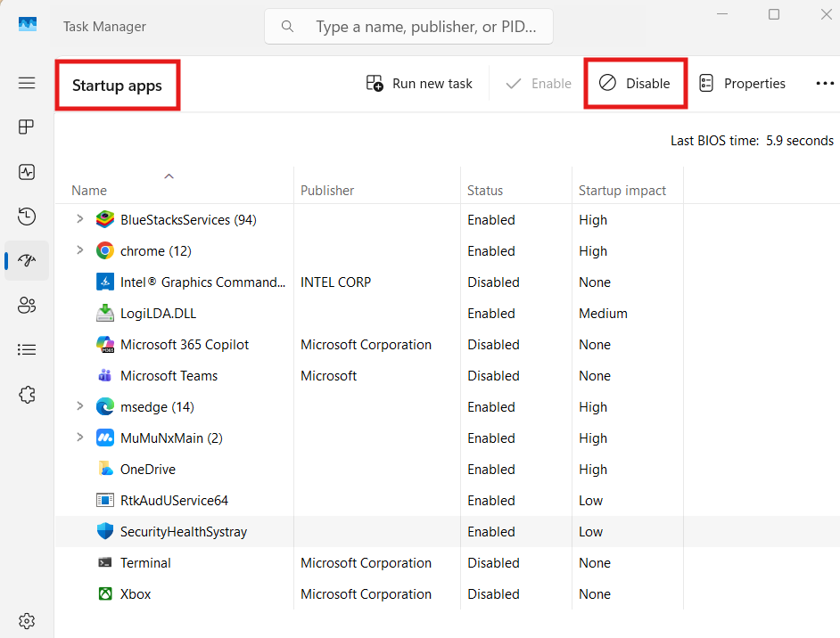This screenshot has width=840, height=638.
Task: Click the Terminal app icon
Action: (x=105, y=562)
